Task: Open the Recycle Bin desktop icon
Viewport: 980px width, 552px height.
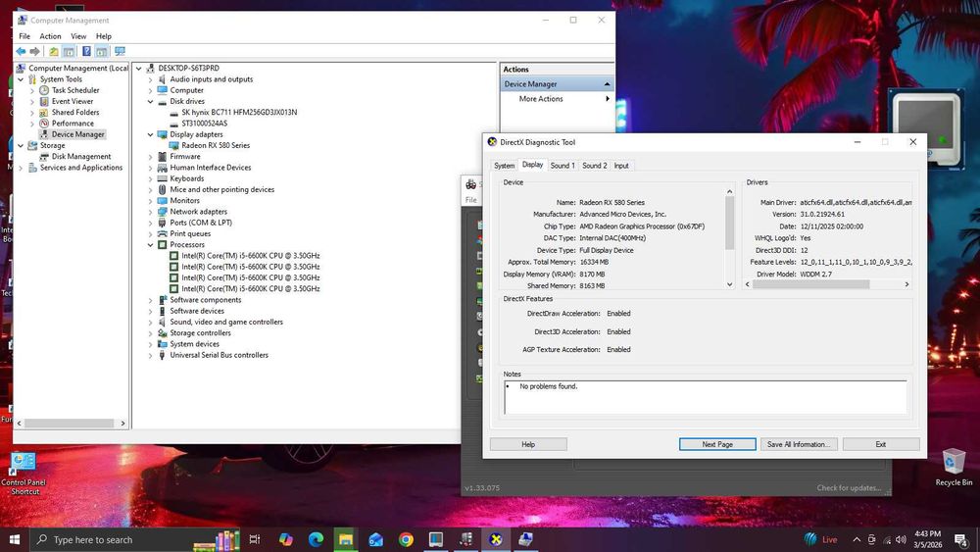Action: (x=954, y=467)
